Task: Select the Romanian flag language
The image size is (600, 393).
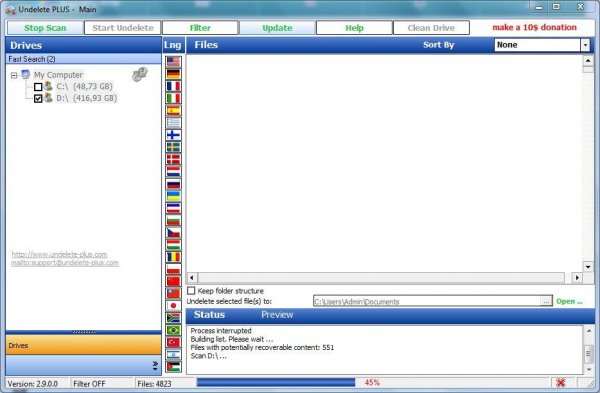Action: tap(173, 257)
